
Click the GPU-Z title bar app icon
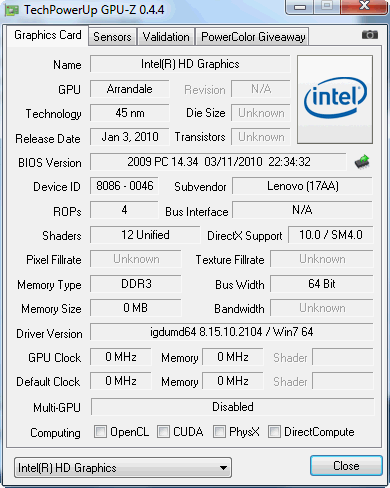[x=12, y=10]
